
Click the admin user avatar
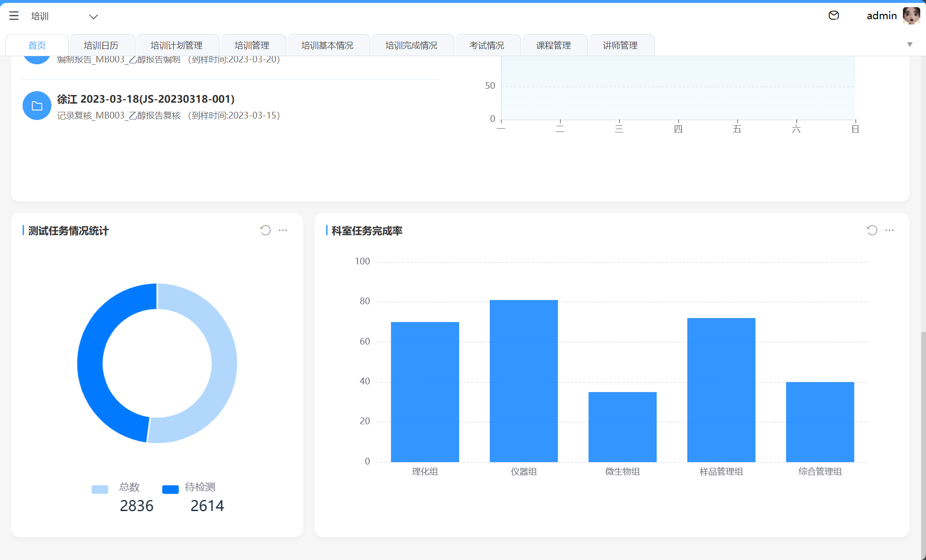pos(911,15)
